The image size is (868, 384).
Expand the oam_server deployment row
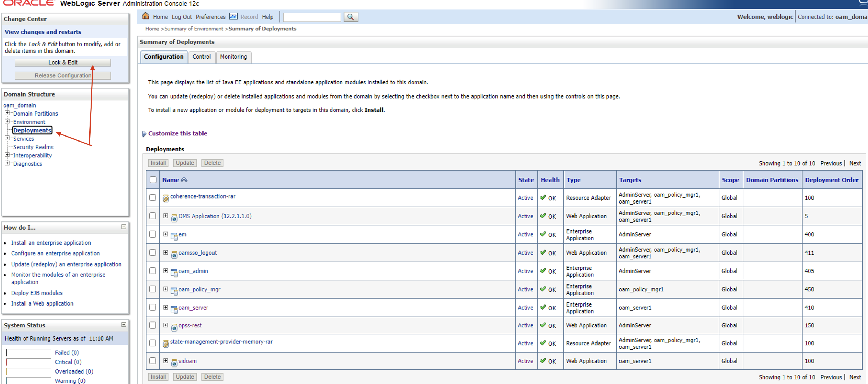coord(165,307)
